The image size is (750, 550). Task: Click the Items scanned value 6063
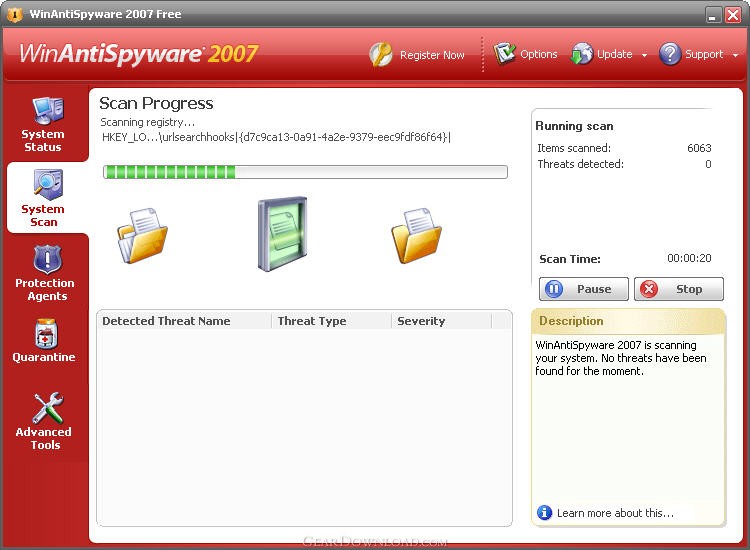[699, 148]
